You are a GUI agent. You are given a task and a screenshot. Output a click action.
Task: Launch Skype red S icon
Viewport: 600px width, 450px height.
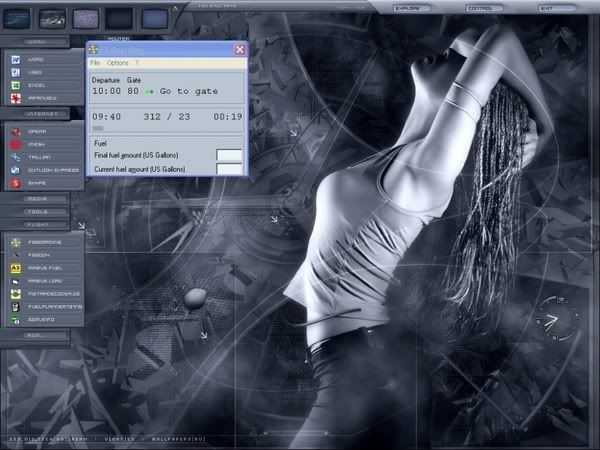16,183
